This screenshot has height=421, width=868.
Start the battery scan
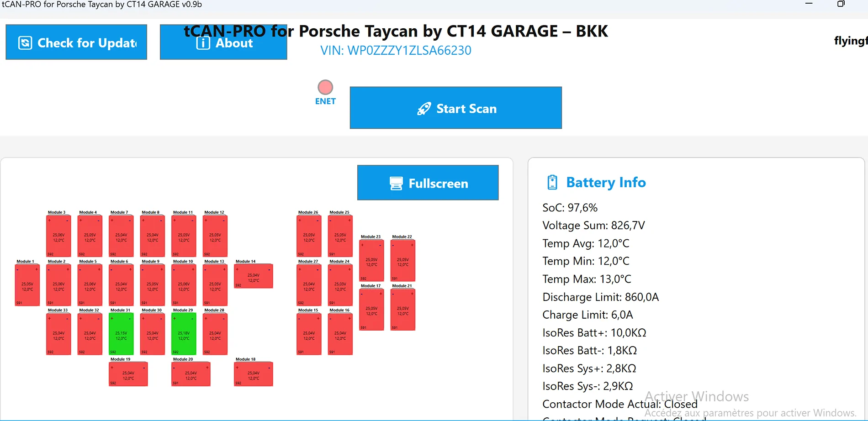[456, 108]
